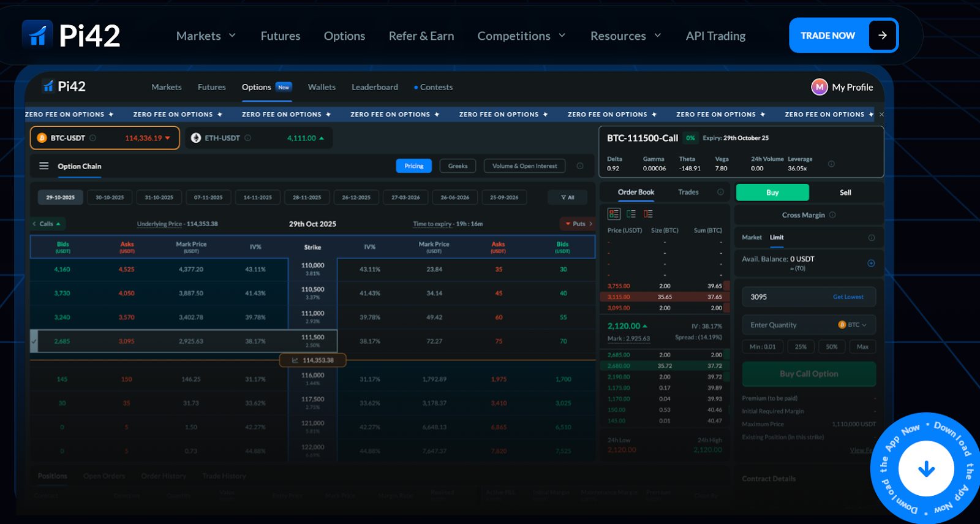Close the Zero Fee banner
Screen dimensions: 980x524
point(881,115)
